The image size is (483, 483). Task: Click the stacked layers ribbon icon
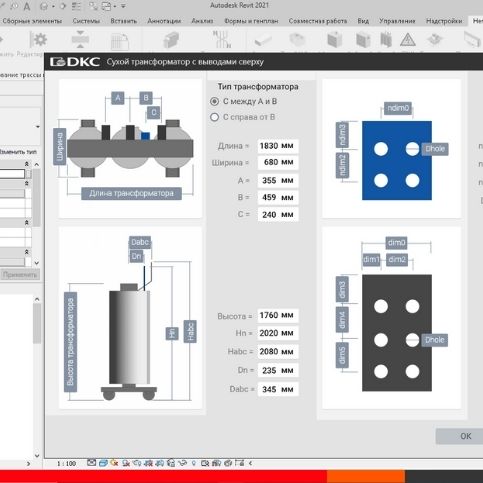[x=435, y=40]
